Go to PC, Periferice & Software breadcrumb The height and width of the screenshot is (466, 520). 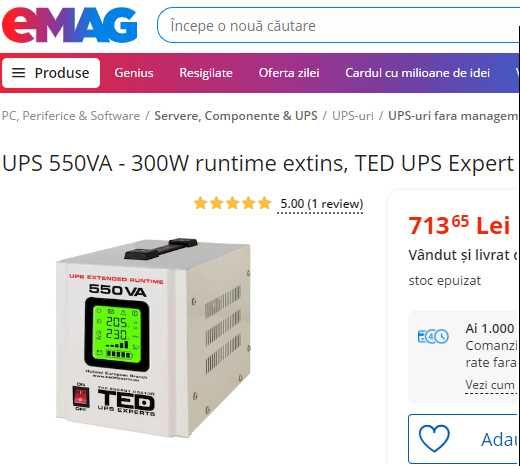tap(71, 116)
